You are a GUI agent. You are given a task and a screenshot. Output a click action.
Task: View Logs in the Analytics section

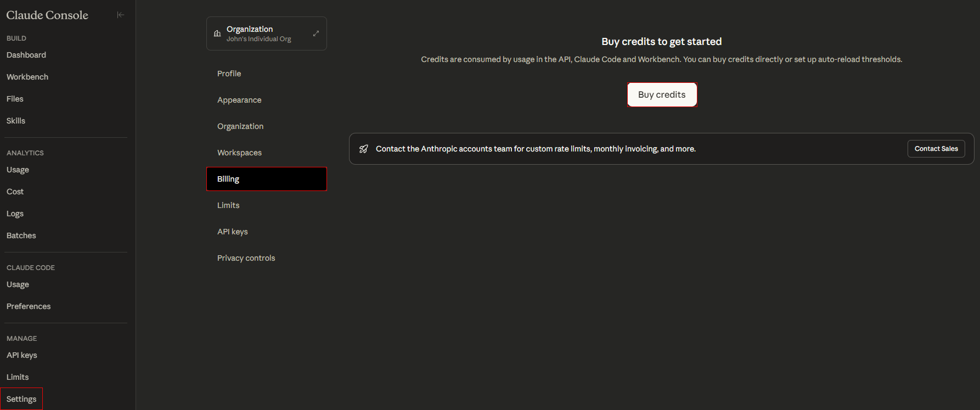[15, 214]
